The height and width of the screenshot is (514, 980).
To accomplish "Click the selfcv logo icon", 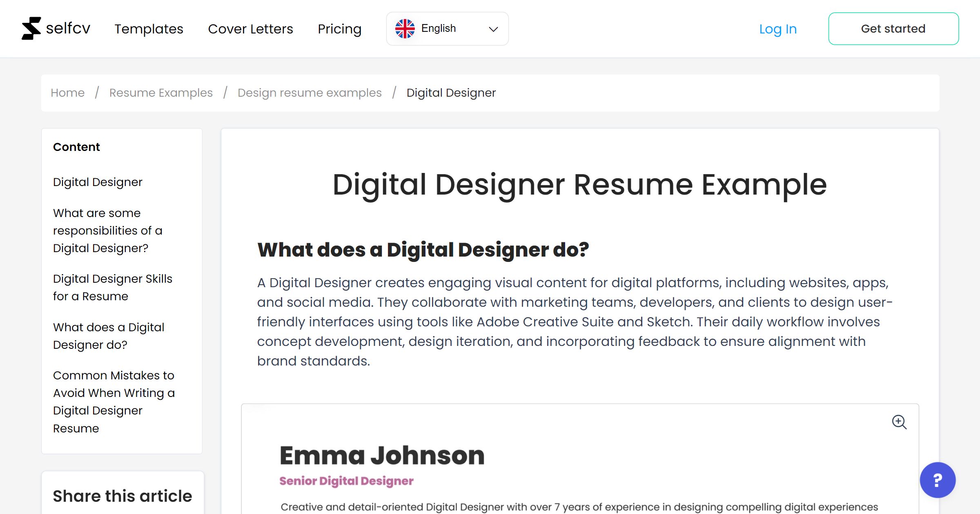I will [31, 29].
